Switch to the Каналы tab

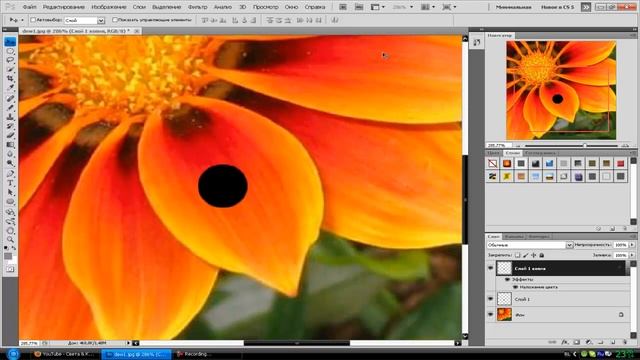tap(514, 237)
